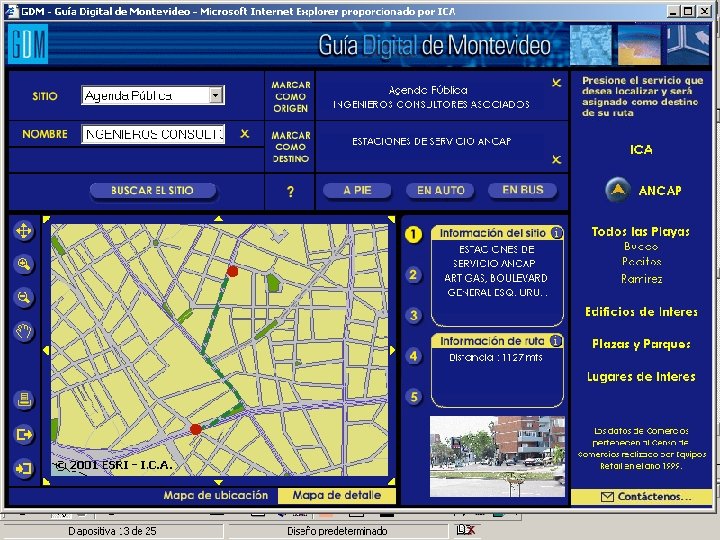
Task: Open info icon for Información del sitio
Action: (x=556, y=233)
